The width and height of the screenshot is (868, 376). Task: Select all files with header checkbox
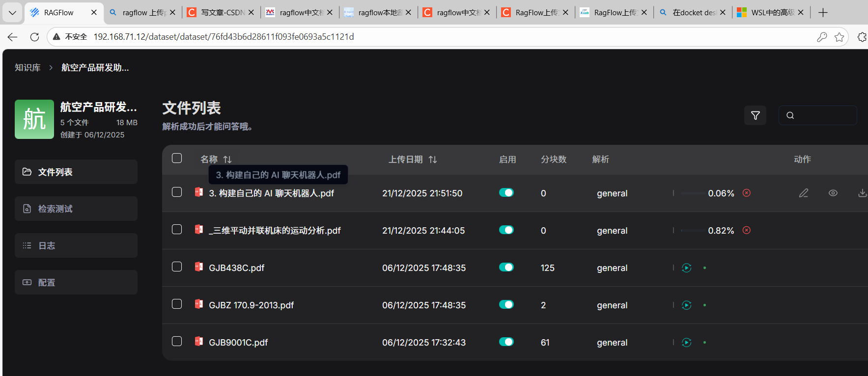pos(177,158)
